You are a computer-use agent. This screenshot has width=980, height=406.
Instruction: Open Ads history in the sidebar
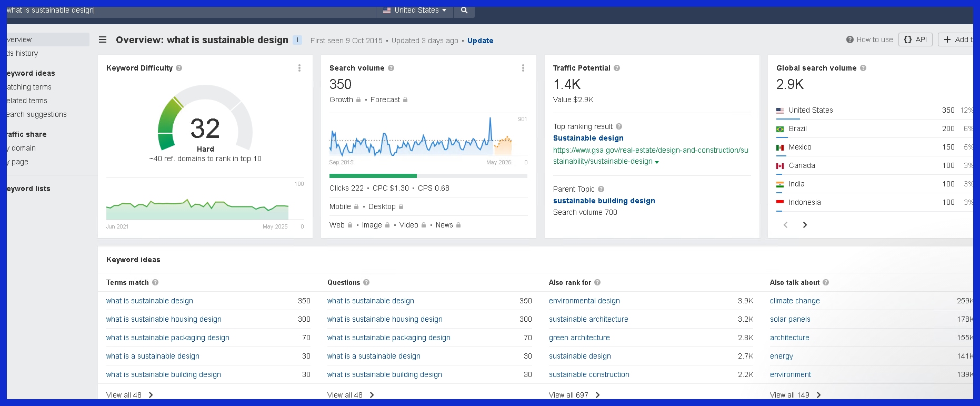(x=23, y=53)
